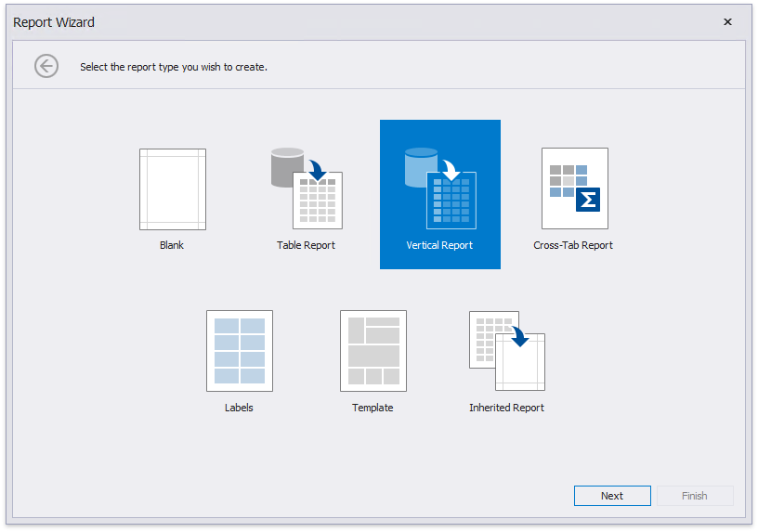Click the Next button
The height and width of the screenshot is (532, 758).
coord(612,496)
